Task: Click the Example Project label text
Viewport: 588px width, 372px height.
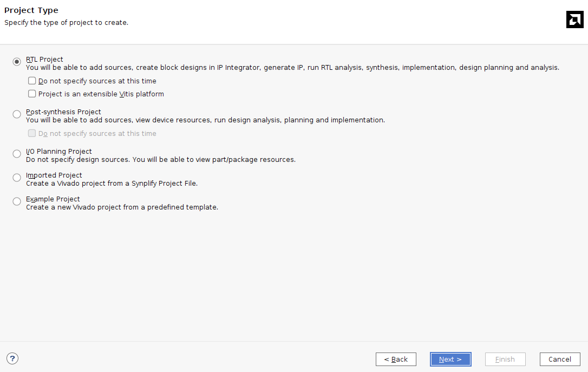Action: coord(53,199)
